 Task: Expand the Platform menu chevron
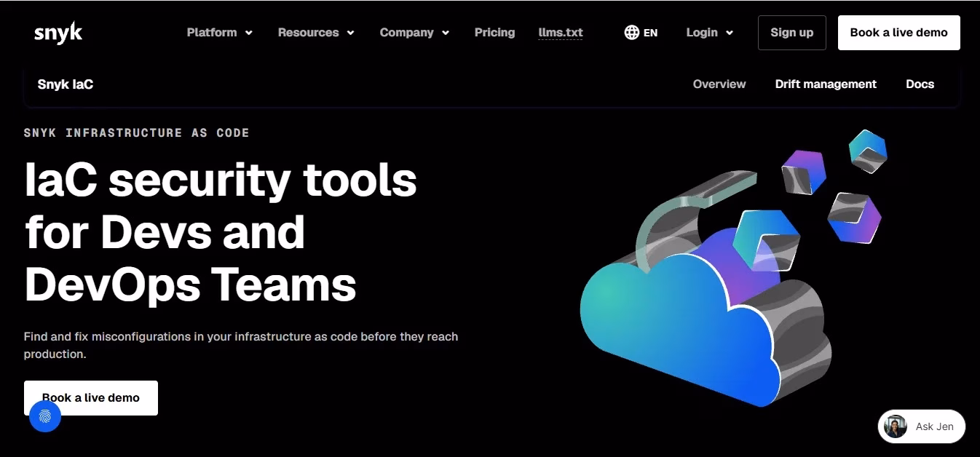click(249, 33)
